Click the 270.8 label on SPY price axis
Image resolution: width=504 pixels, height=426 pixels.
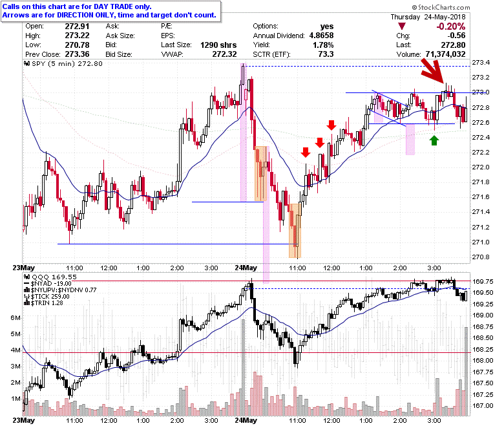[481, 257]
